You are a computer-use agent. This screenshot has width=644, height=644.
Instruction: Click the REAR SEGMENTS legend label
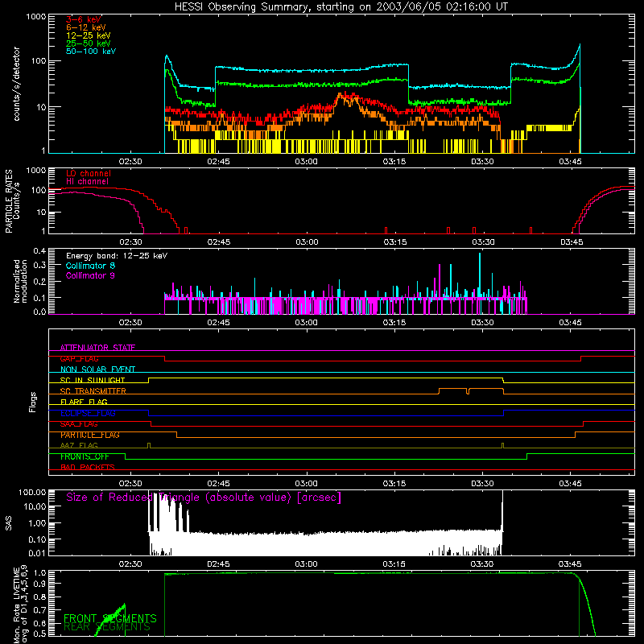(x=107, y=627)
